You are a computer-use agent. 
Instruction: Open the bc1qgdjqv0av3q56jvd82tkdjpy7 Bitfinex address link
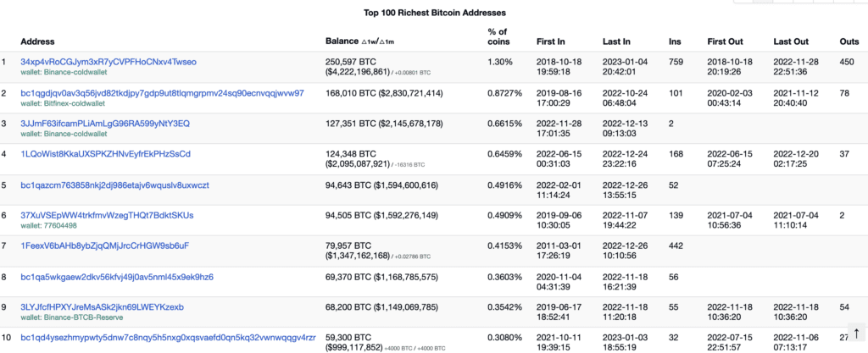[162, 93]
